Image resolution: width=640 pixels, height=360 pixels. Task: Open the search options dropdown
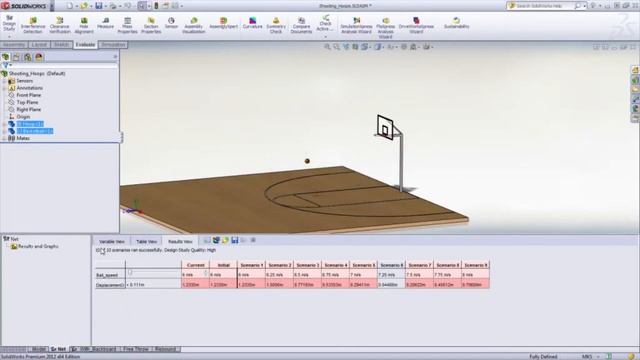click(x=584, y=6)
